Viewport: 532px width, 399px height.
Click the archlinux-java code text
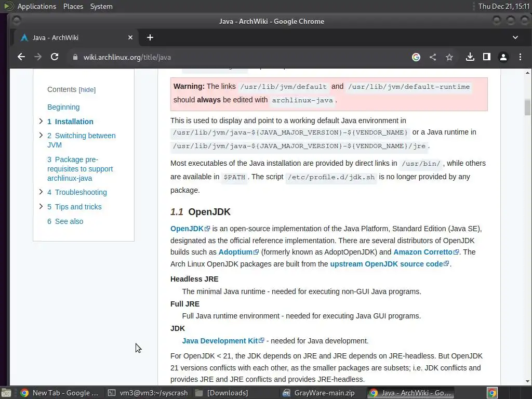tap(302, 100)
